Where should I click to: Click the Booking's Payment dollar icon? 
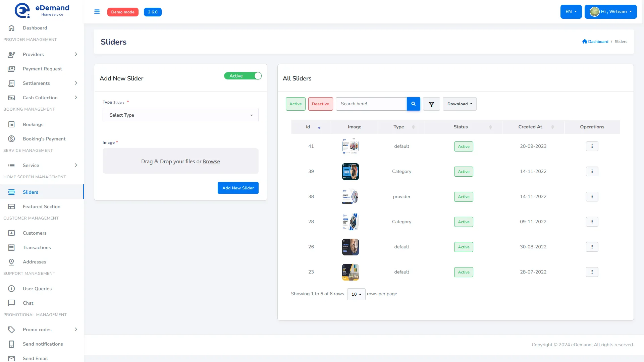tap(11, 139)
